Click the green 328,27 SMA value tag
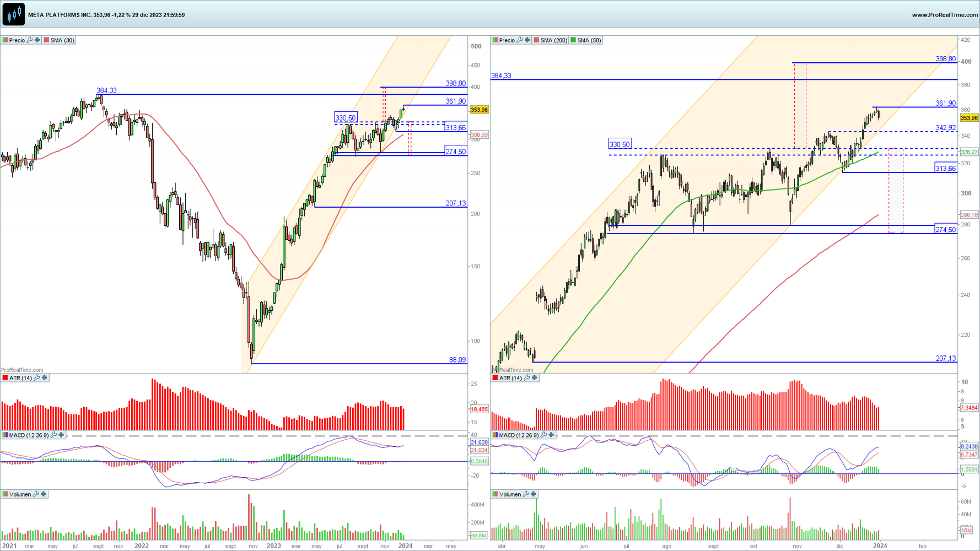Screen dimensions: 980x551 (969, 152)
